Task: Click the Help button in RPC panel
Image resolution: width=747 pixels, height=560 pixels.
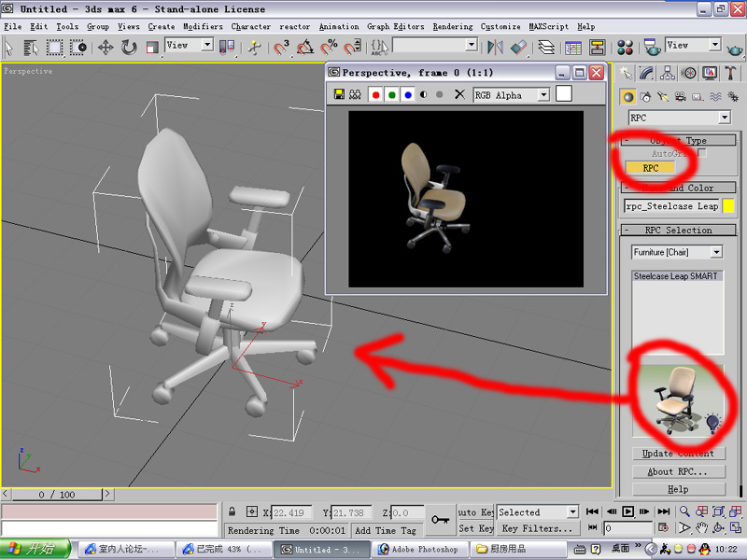Action: tap(679, 489)
